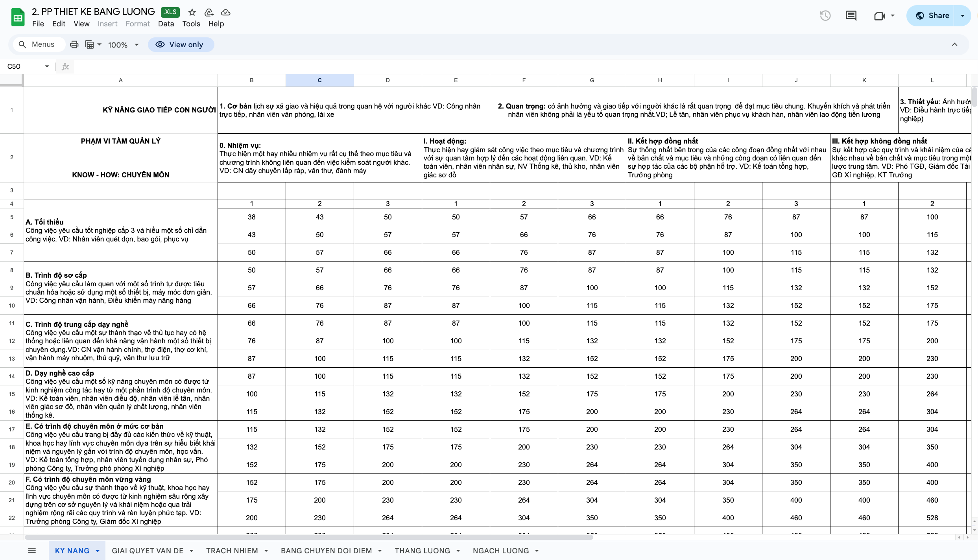Collapse the toolbar with the chevron
The image size is (978, 560).
[x=954, y=44]
